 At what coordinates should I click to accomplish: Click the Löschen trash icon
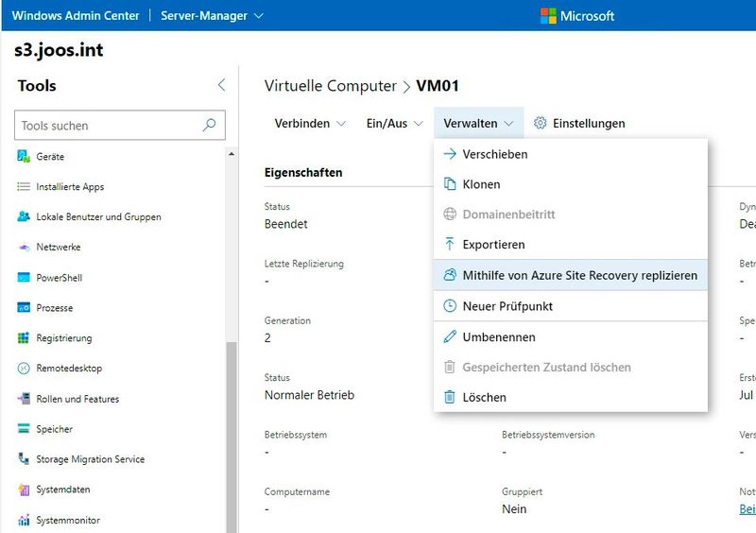coord(450,397)
